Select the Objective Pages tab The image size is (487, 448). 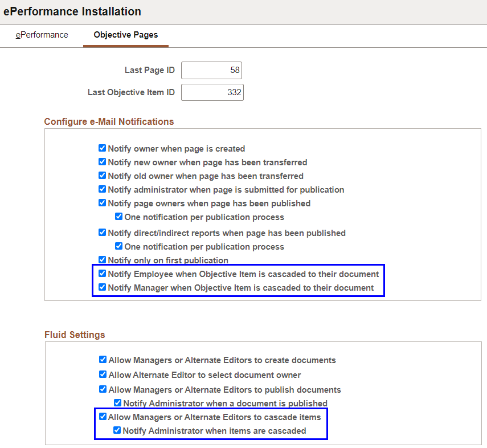point(125,35)
